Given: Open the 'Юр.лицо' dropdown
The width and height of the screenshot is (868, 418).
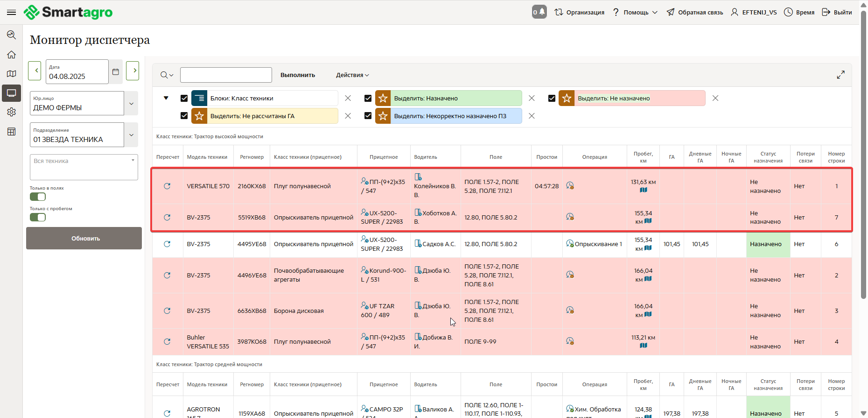Looking at the screenshot, I should click(131, 103).
